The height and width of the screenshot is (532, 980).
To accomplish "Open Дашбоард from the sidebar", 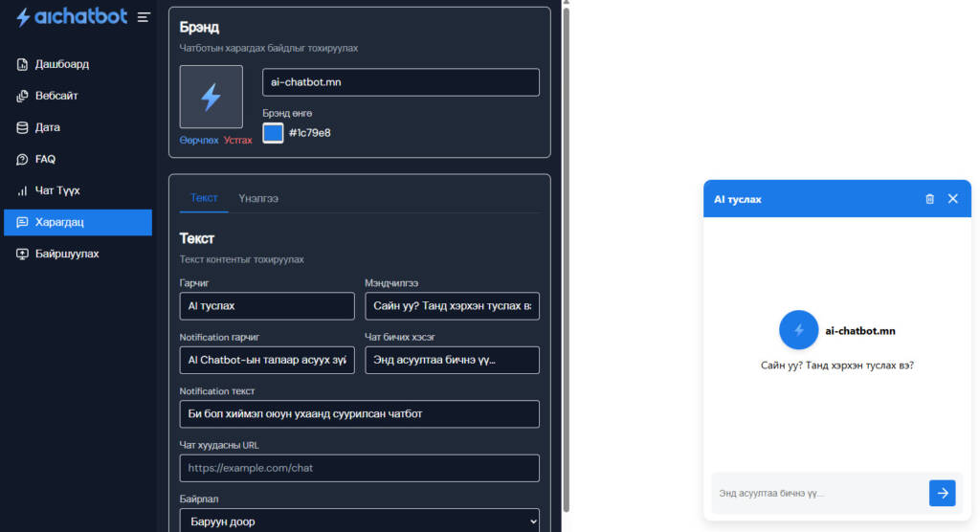I will tap(61, 64).
